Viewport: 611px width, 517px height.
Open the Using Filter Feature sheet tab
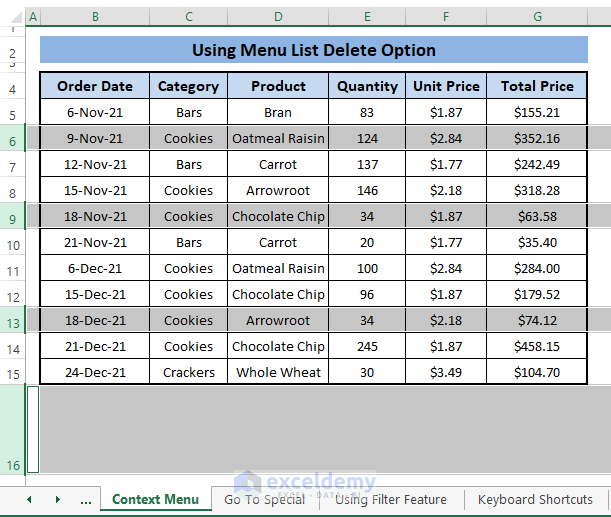pos(391,499)
